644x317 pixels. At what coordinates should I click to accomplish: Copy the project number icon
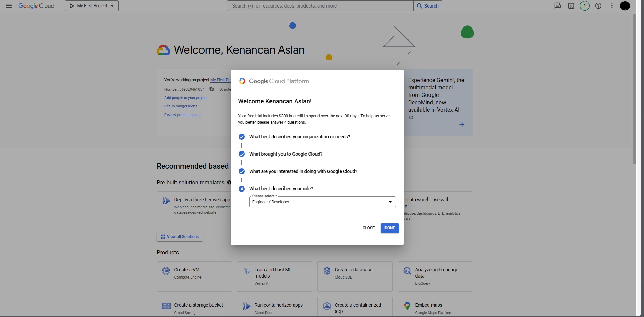click(211, 89)
